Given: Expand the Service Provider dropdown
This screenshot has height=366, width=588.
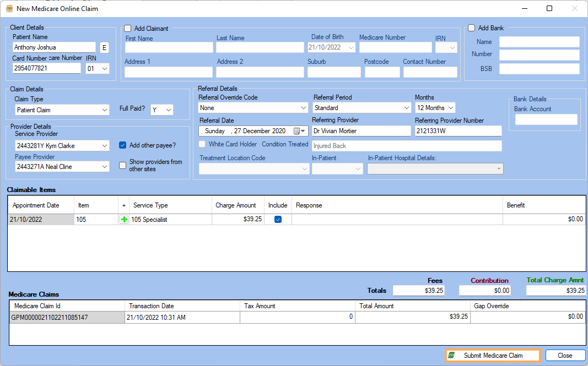Looking at the screenshot, I should click(x=105, y=146).
